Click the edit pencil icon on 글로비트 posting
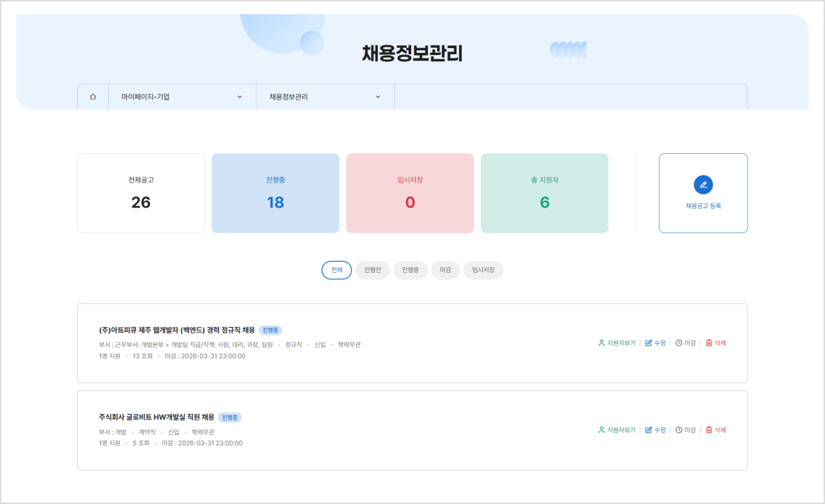Image resolution: width=825 pixels, height=504 pixels. point(649,430)
